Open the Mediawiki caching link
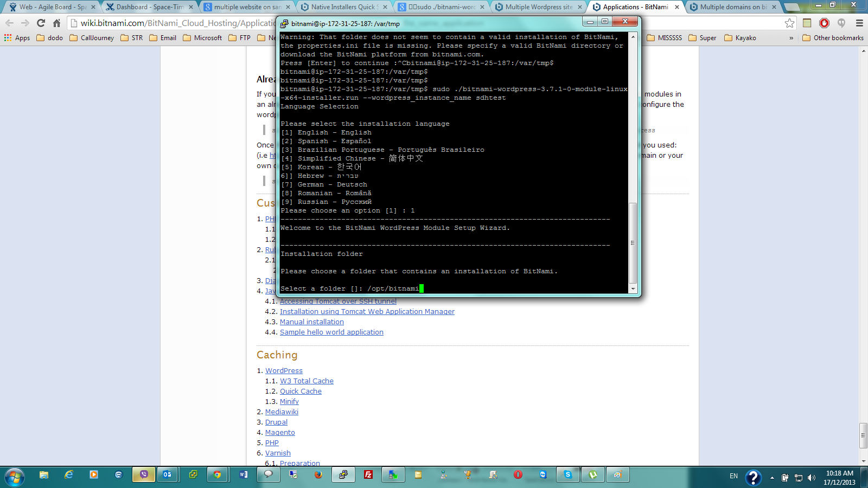This screenshot has width=868, height=488. (x=282, y=412)
